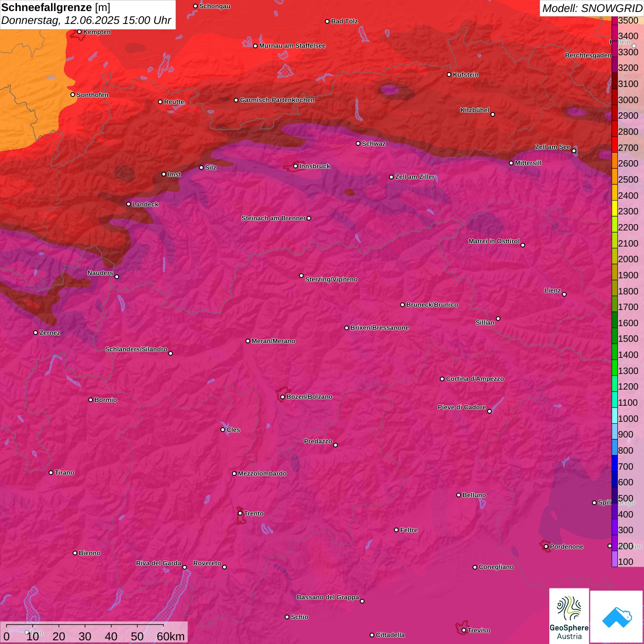Click the Modell: SNOWGRID label
This screenshot has width=644, height=644.
592,8
